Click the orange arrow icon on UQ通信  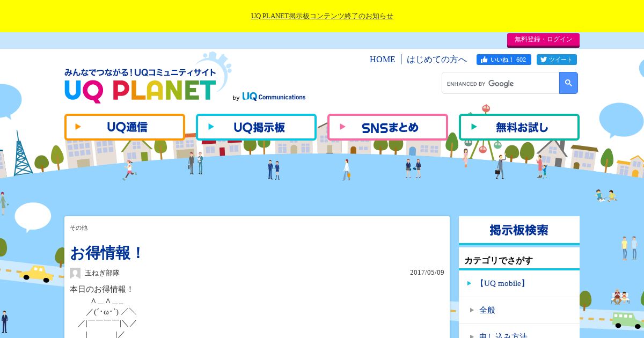click(x=78, y=127)
